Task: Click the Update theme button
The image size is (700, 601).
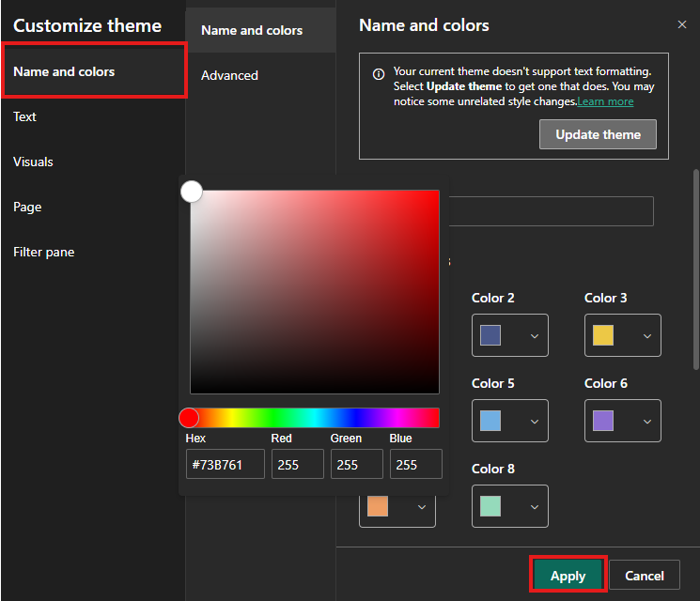Action: (x=598, y=134)
